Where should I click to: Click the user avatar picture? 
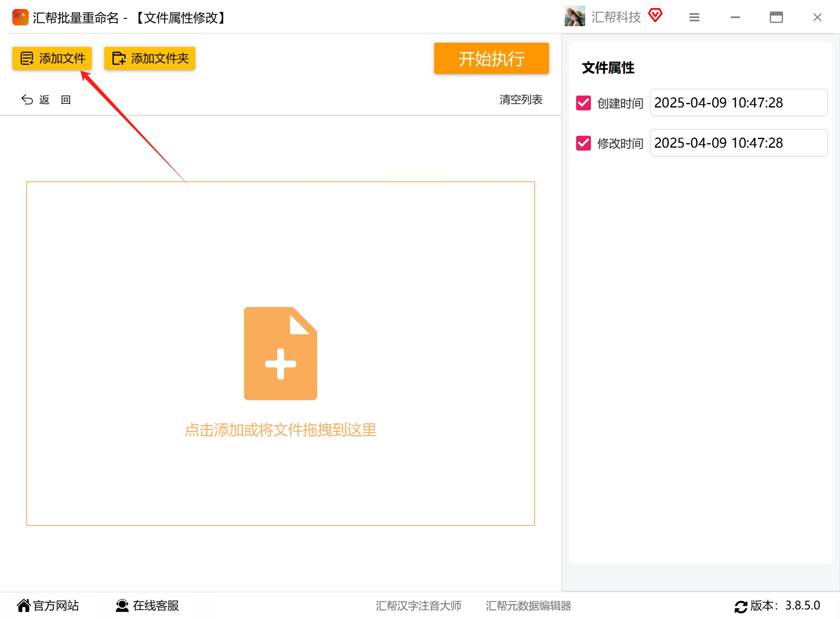coord(574,16)
